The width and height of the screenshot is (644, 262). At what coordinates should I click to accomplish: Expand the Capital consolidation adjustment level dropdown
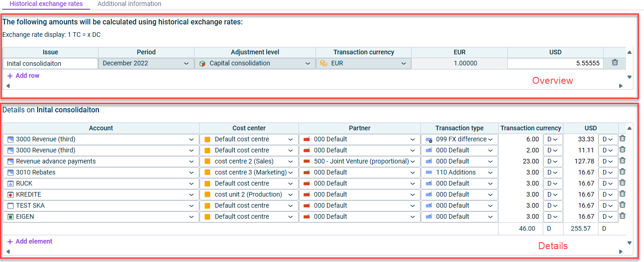[x=255, y=64]
